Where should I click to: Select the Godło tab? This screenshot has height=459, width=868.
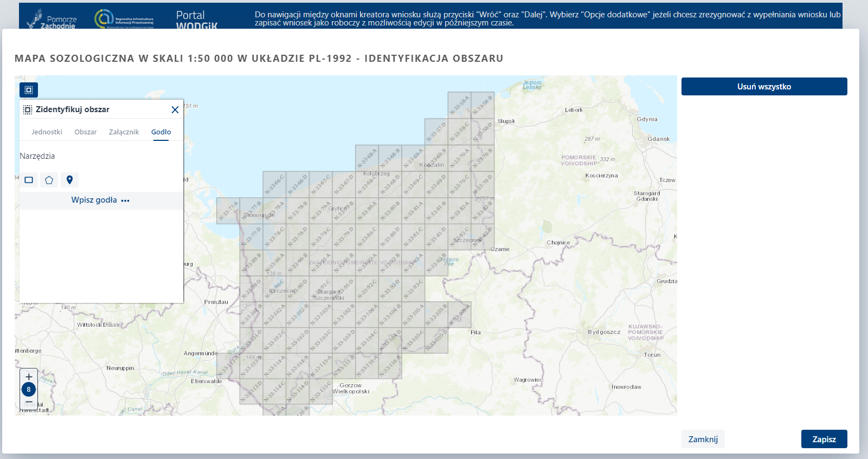(161, 132)
